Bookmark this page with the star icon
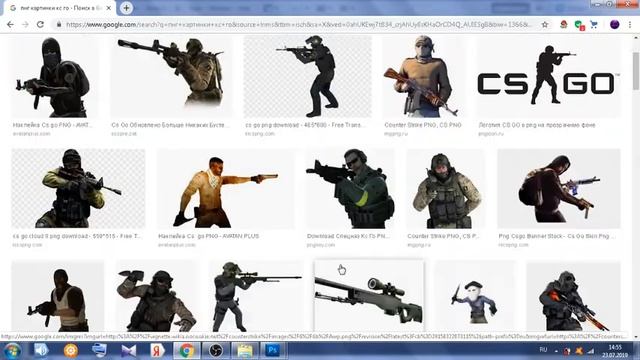This screenshot has height=360, width=640. point(544,24)
